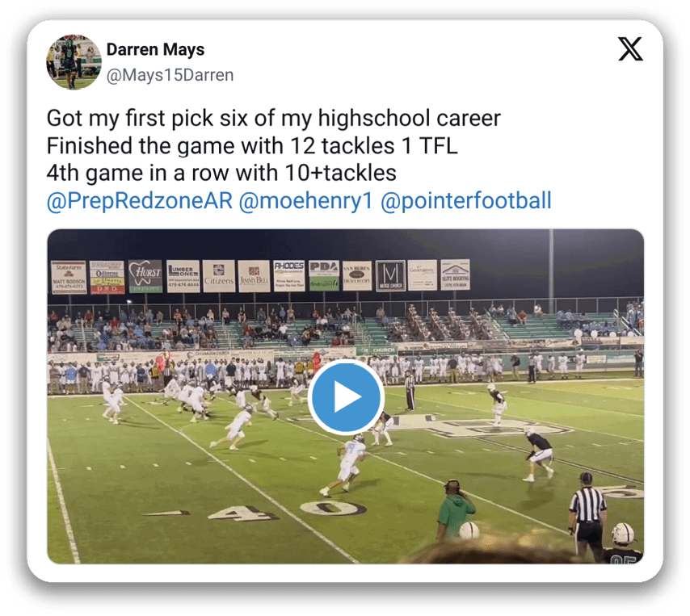This screenshot has height=616, width=690.
Task: Click the Rhodes banner in the video
Action: (288, 275)
